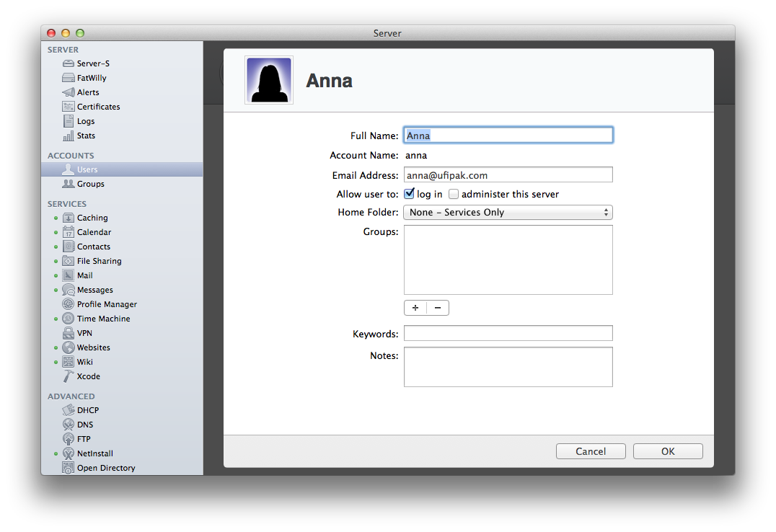Open the FatWilly drive icon
Image resolution: width=776 pixels, height=532 pixels.
point(69,78)
